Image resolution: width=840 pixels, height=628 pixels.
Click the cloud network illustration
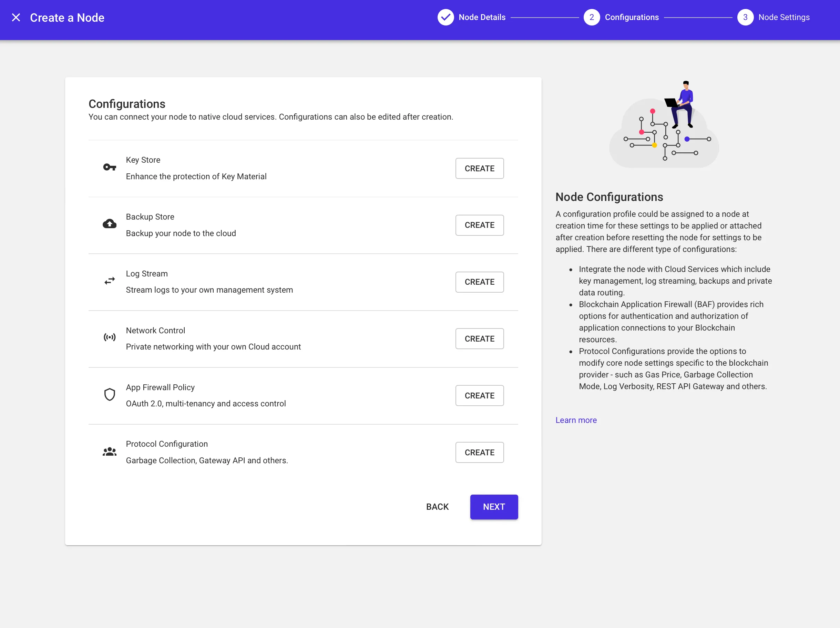pos(664,125)
